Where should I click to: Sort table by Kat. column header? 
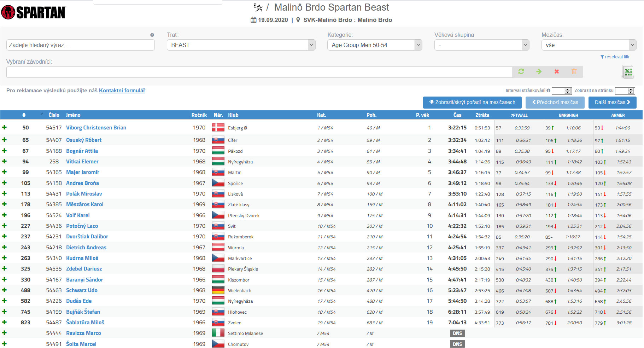321,115
